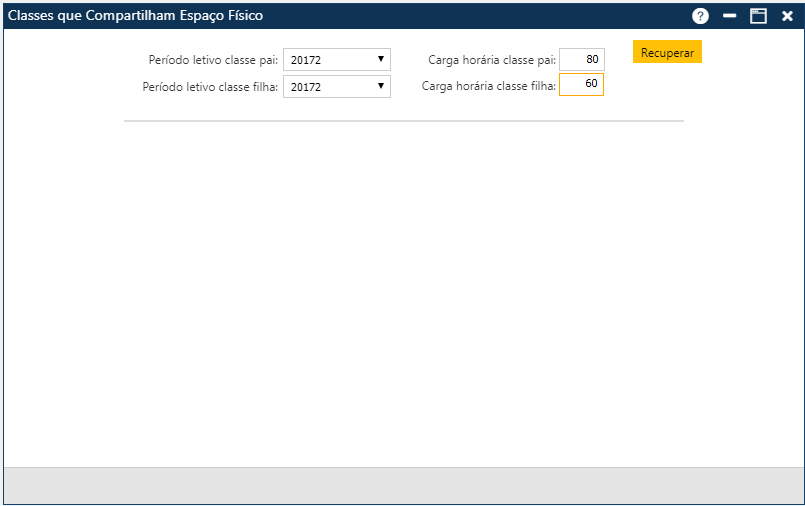Click the horizontal separator line below the filters

(403, 121)
